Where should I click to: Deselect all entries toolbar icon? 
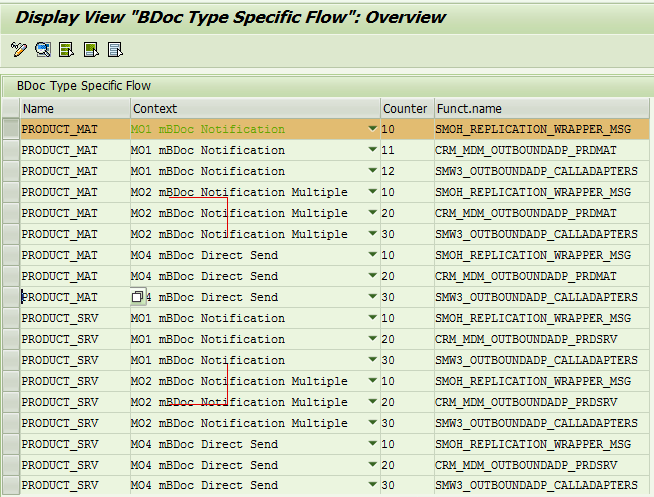(115, 50)
